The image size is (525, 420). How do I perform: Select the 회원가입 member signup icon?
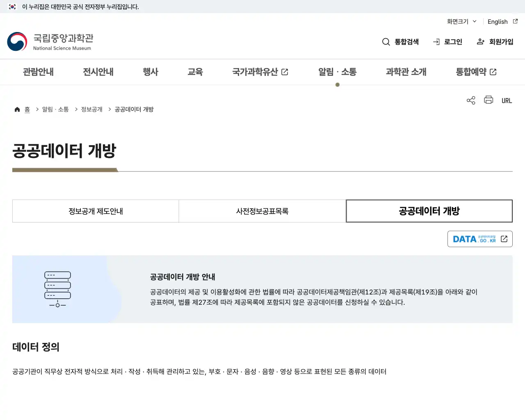coord(480,41)
